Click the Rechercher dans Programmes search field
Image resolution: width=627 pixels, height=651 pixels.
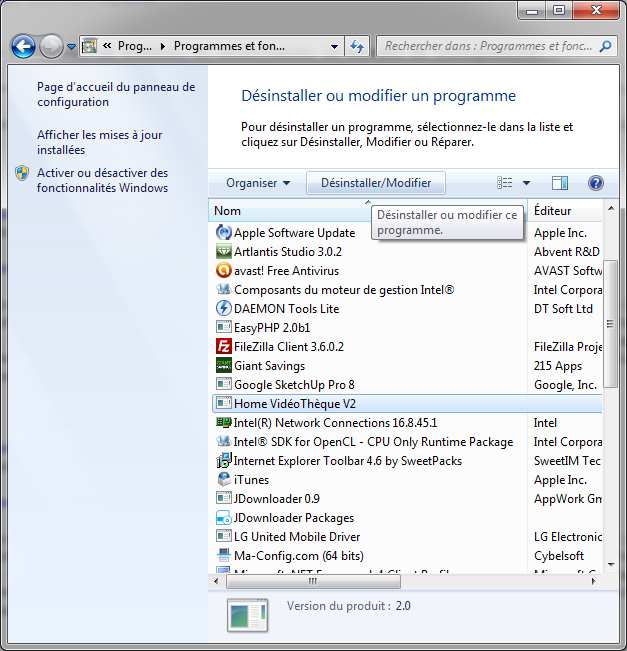[488, 46]
